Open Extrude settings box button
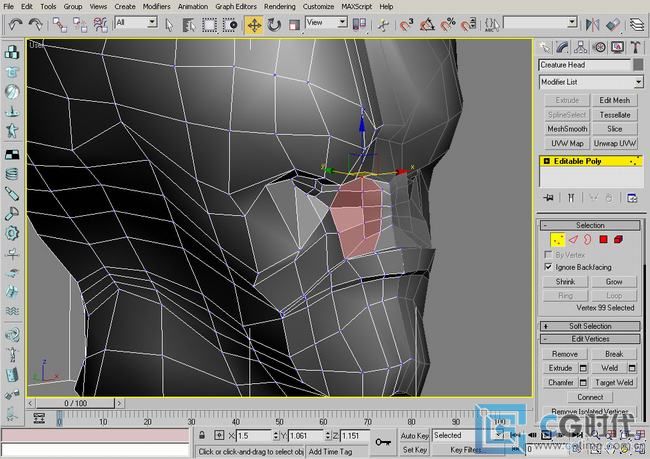650x459 pixels. coord(583,368)
